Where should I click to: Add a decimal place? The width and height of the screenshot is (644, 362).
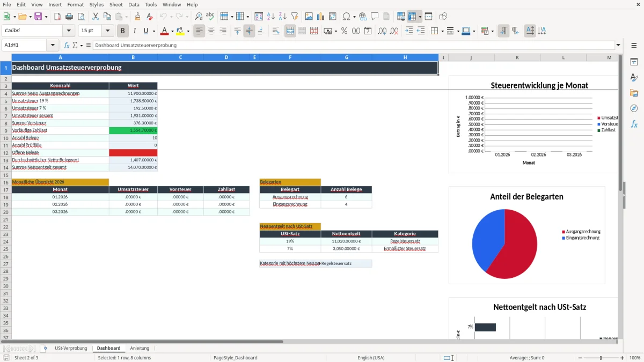pyautogui.click(x=383, y=31)
